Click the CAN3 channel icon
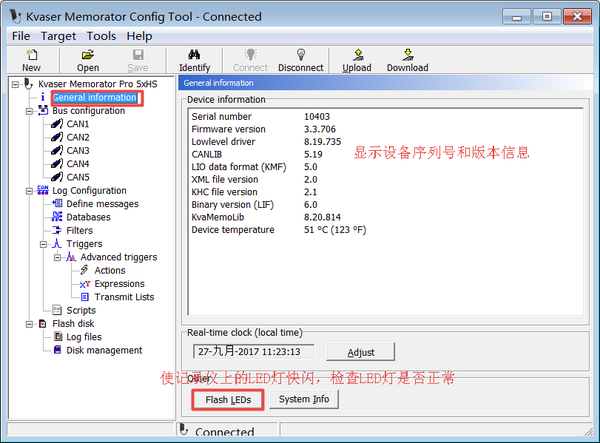Viewport: 600px width, 443px height. pyautogui.click(x=57, y=150)
